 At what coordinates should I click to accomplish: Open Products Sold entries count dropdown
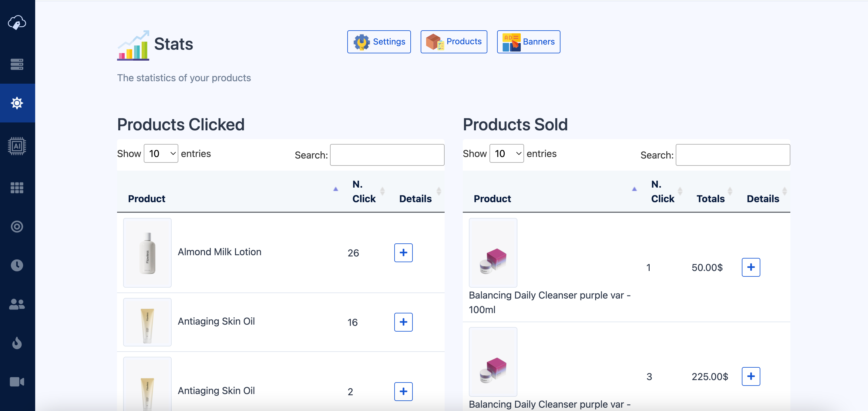506,154
